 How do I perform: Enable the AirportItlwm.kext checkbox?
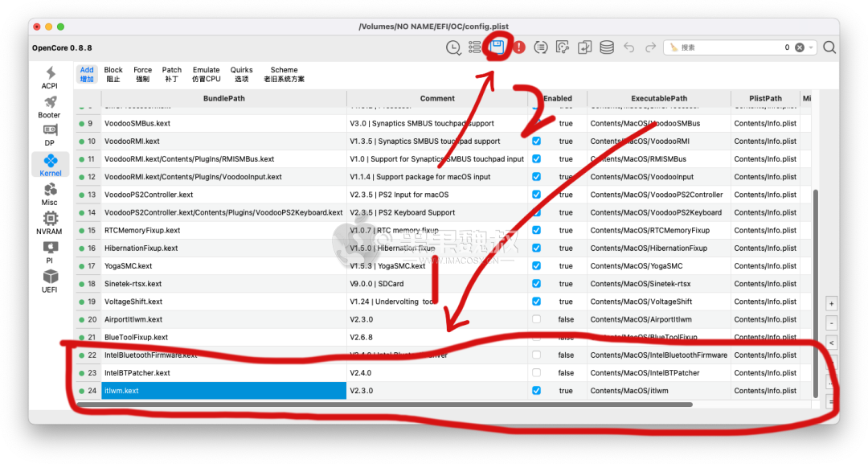536,319
